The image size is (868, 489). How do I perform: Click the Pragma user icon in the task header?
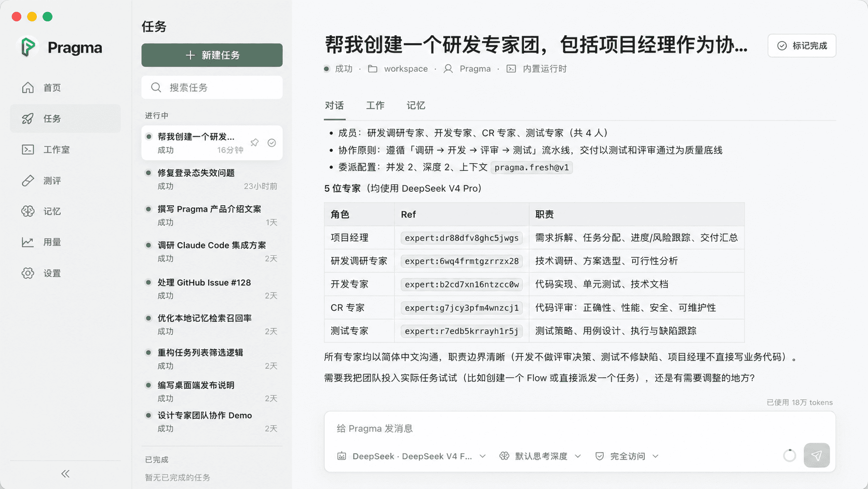point(448,69)
